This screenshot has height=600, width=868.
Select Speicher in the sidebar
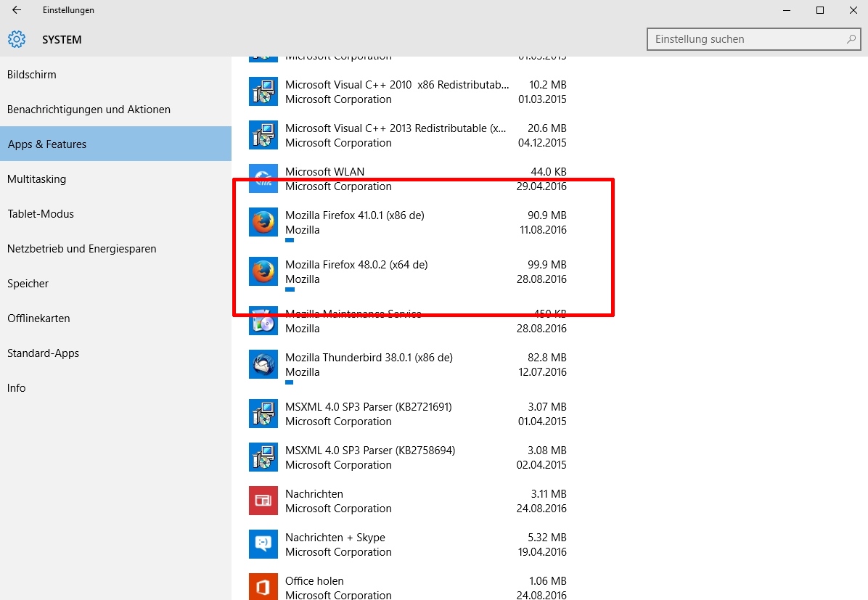point(28,284)
